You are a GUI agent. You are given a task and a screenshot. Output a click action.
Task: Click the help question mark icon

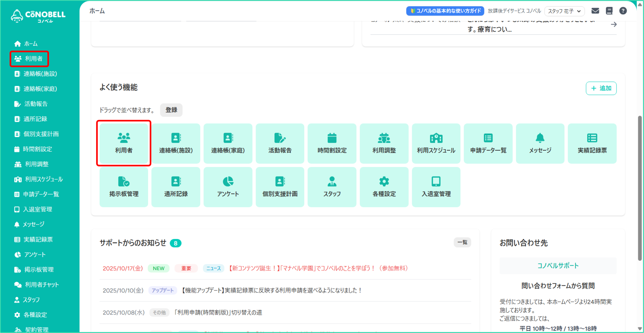(623, 11)
